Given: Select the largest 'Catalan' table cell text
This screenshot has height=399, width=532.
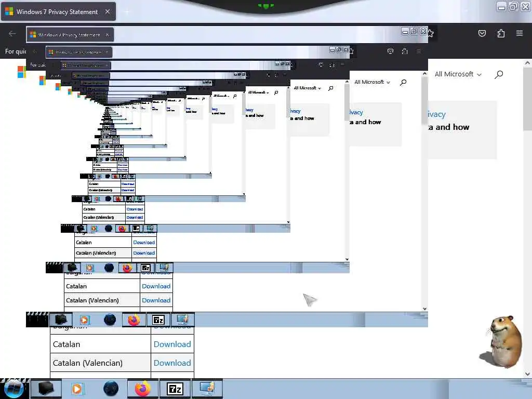Looking at the screenshot, I should coord(66,344).
